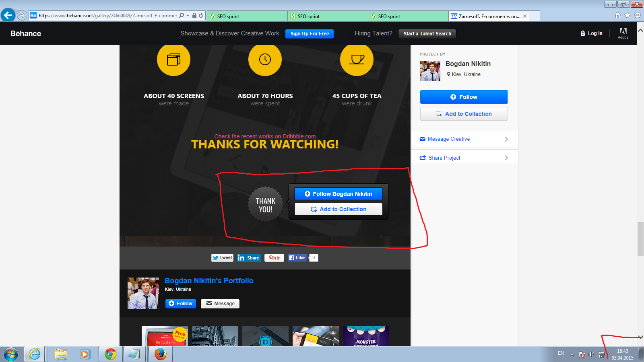Click the Bogdan Nikitin avatar under Project By
Viewport: 644px width, 362px height.
430,71
